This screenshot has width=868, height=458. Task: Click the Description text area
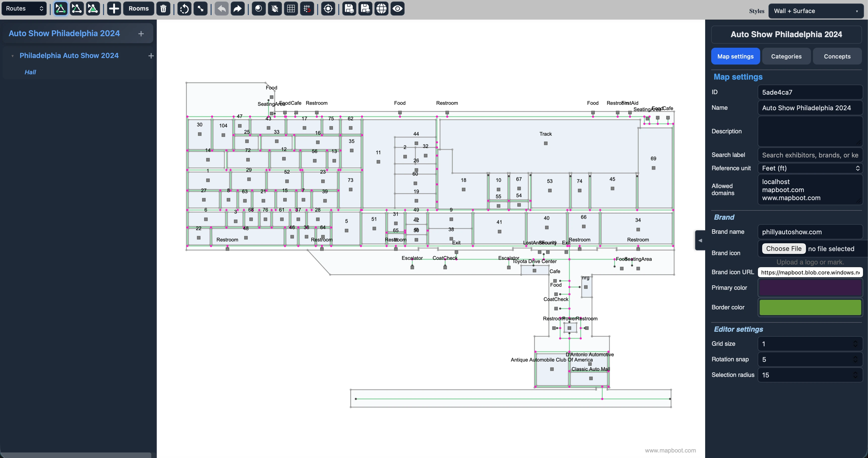tap(810, 131)
